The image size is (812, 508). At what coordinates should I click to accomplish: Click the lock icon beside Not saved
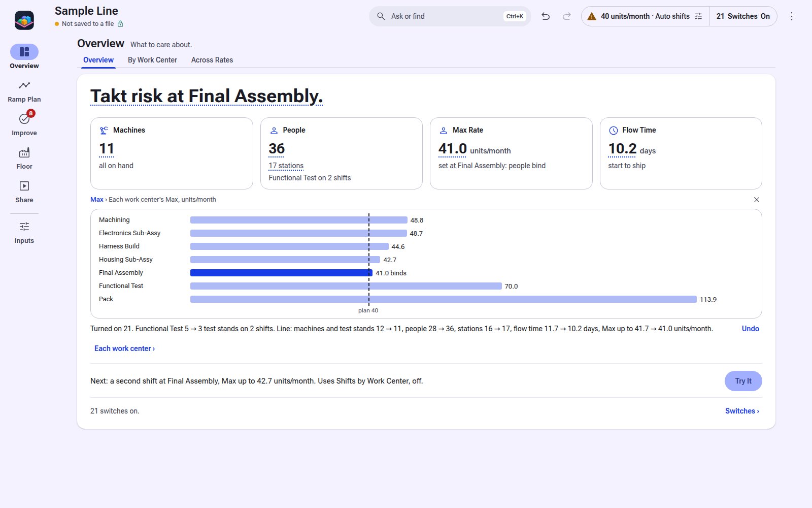click(x=120, y=24)
